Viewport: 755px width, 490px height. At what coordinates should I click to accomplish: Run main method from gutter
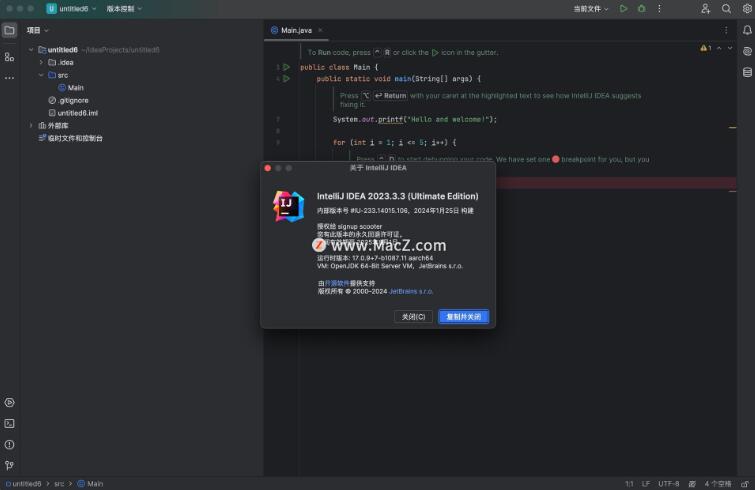(x=286, y=78)
